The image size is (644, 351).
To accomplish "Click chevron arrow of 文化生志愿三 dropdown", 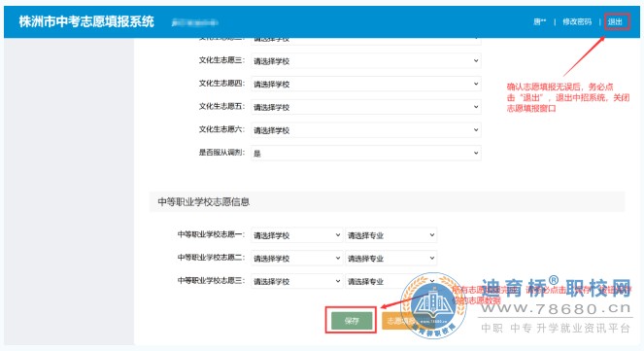I will pos(476,61).
